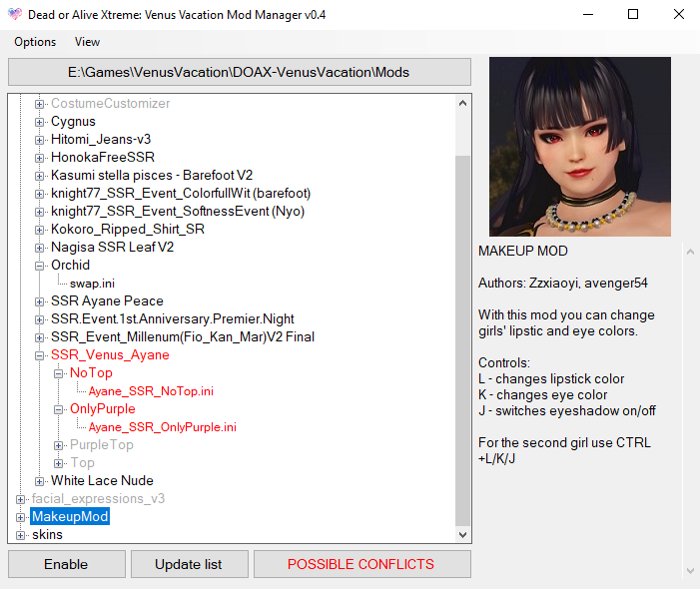Open the View menu
This screenshot has height=589, width=700.
coord(87,42)
